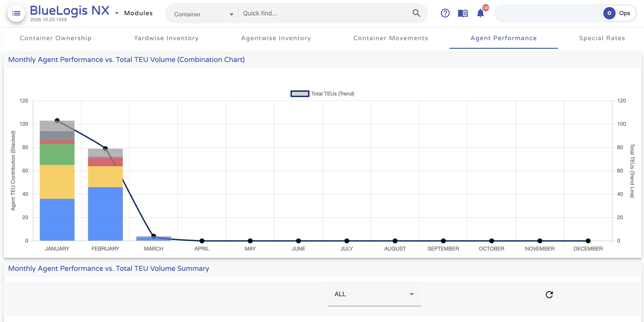Click the January blue bar segment

tap(57, 220)
